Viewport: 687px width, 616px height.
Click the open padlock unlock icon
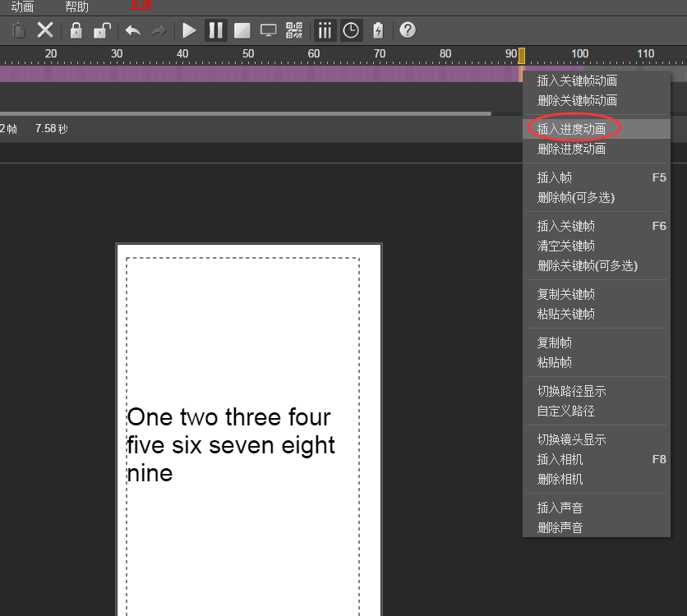tap(102, 30)
